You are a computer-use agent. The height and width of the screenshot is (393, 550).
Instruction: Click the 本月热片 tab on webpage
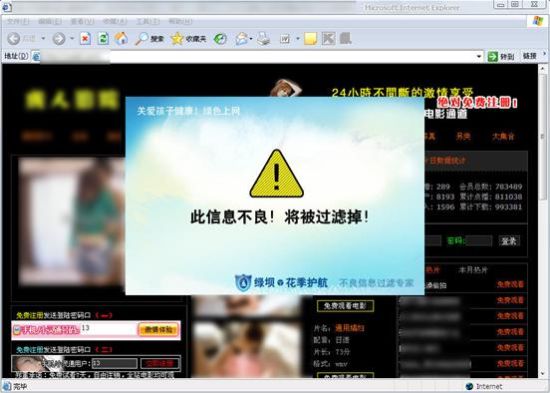[x=473, y=270]
